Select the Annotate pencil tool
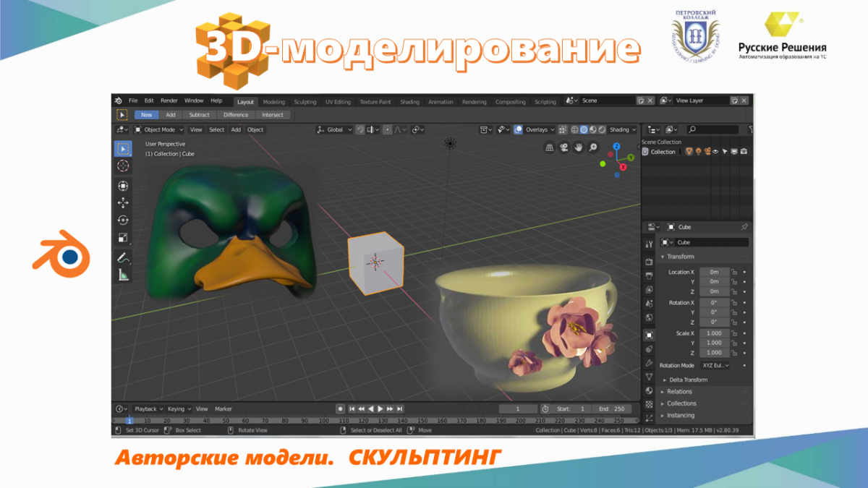Image resolution: width=868 pixels, height=488 pixels. tap(123, 257)
